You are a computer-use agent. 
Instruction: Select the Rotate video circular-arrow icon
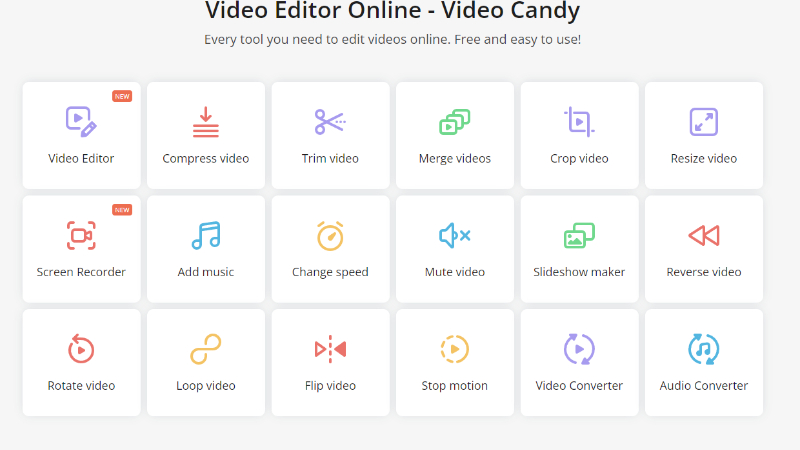pos(81,348)
